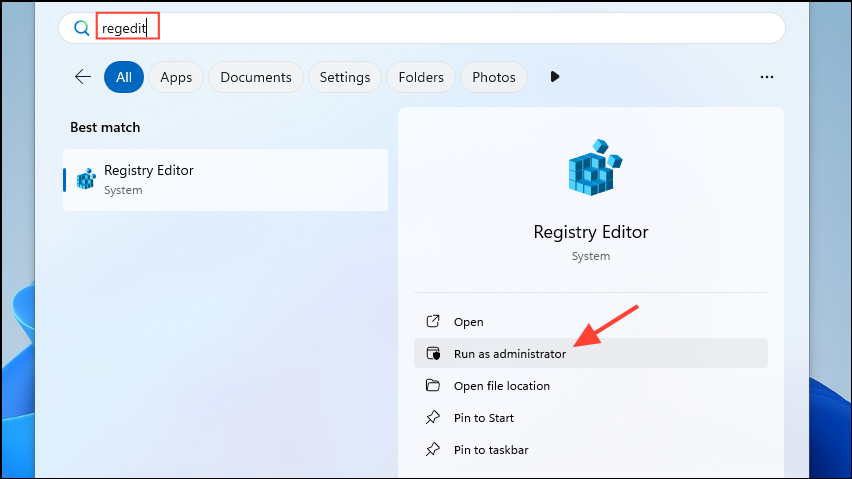Click the System label under large title
This screenshot has height=479, width=852.
(x=591, y=256)
